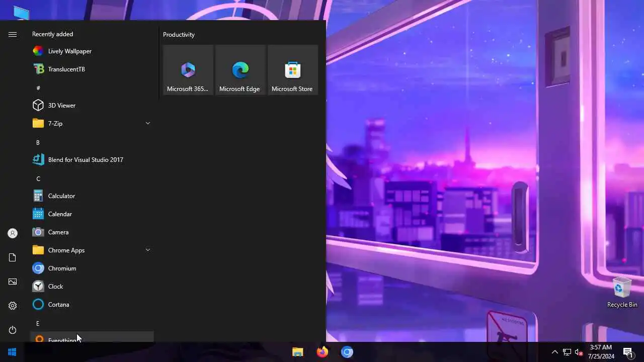The height and width of the screenshot is (362, 644).
Task: Open File Explorer on taskbar
Action: coord(298,352)
